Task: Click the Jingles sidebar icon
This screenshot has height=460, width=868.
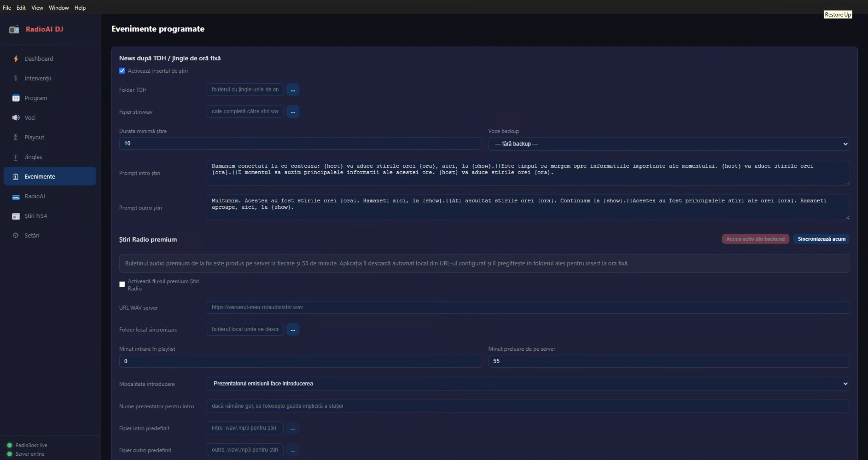Action: (16, 157)
